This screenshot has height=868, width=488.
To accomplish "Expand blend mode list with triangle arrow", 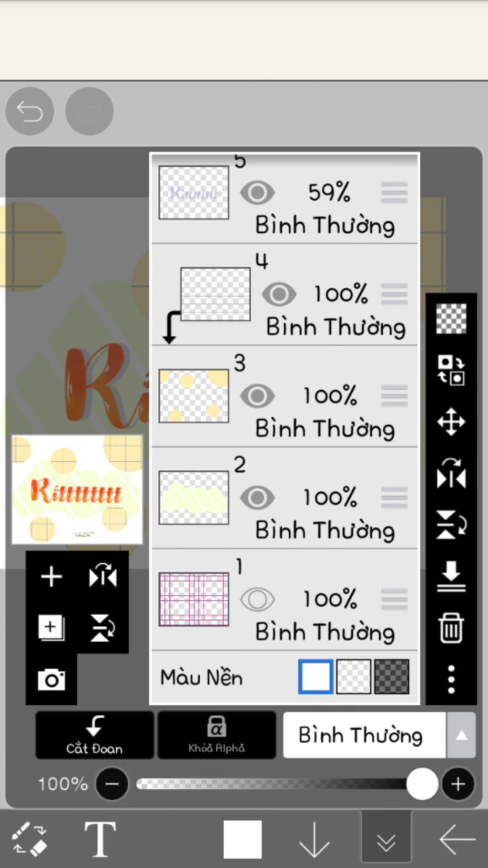I will tap(461, 735).
